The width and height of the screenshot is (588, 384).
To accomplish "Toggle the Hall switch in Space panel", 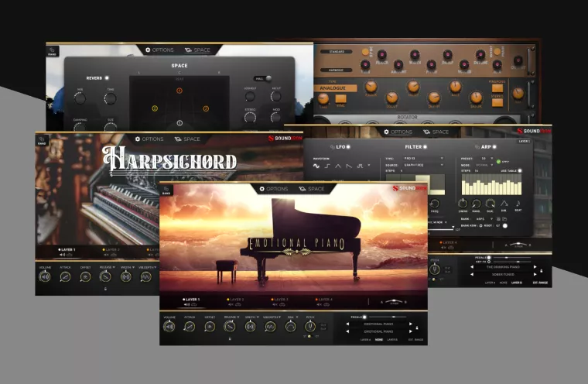I will click(264, 78).
